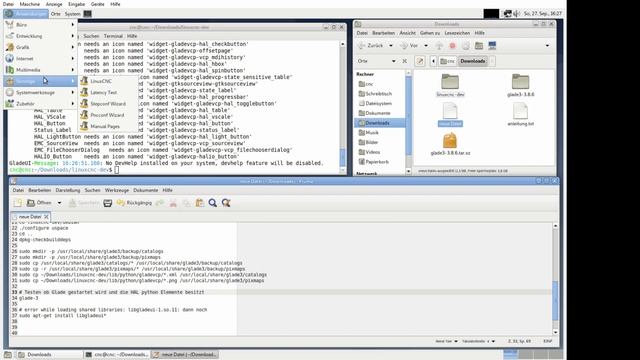Image resolution: width=640 pixels, height=360 pixels.
Task: Open the clock showing So, 27. Sep
Action: [543, 14]
